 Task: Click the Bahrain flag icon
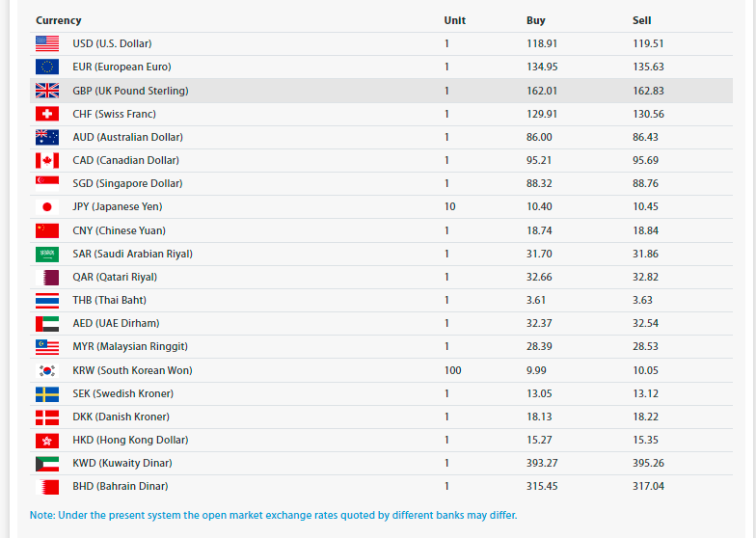point(47,486)
